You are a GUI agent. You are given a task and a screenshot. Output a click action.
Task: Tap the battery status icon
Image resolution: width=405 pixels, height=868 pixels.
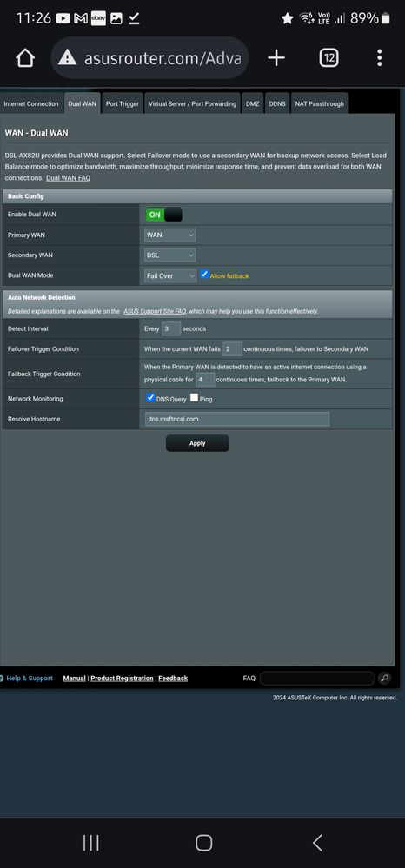point(386,18)
